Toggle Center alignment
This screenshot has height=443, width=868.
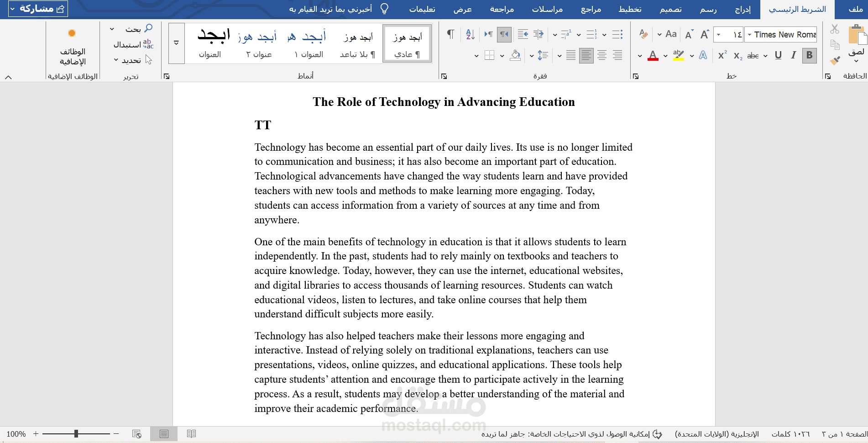click(x=602, y=55)
